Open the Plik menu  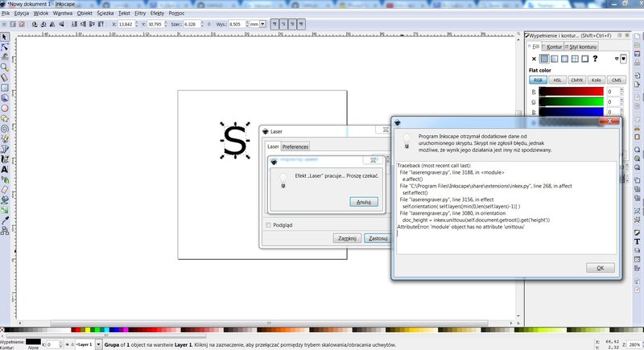(x=6, y=13)
